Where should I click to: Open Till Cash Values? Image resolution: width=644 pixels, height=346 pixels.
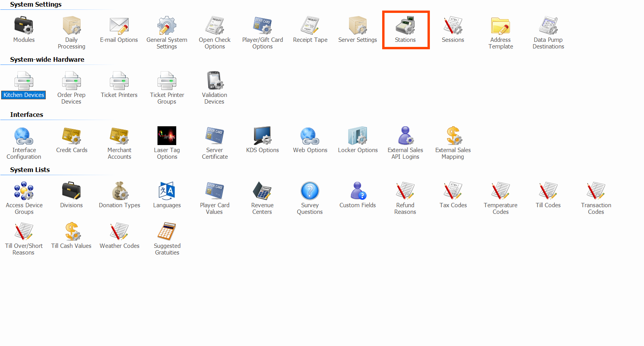pos(72,232)
